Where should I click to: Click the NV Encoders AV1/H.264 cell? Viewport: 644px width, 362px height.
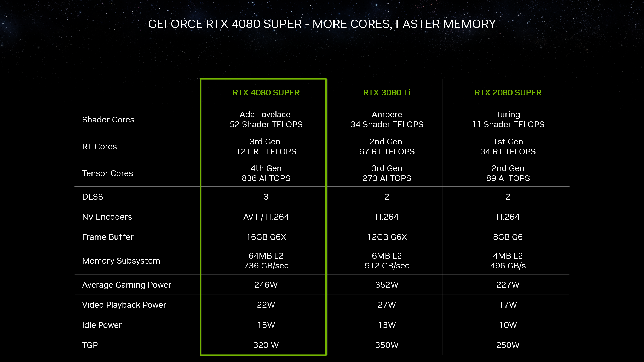pos(266,217)
